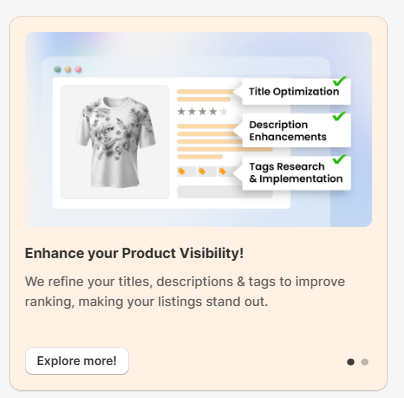The width and height of the screenshot is (404, 398).
Task: Click the Tags Research & Implementation label
Action: click(x=296, y=173)
